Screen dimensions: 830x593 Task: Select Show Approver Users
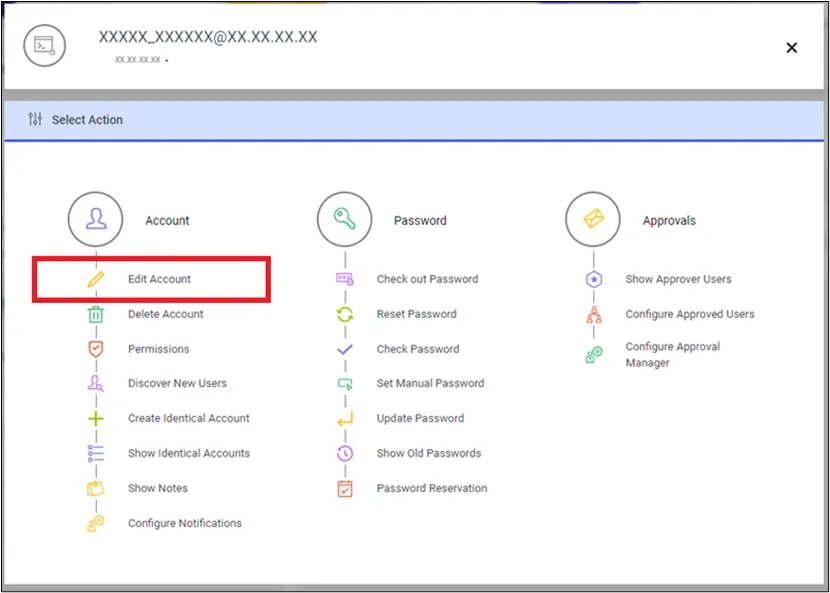coord(679,279)
